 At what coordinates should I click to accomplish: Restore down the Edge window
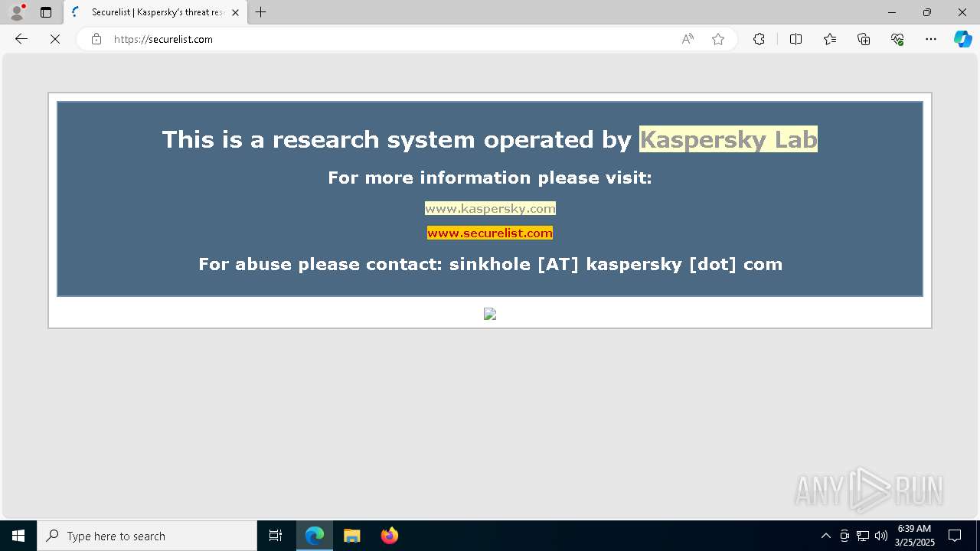point(927,12)
